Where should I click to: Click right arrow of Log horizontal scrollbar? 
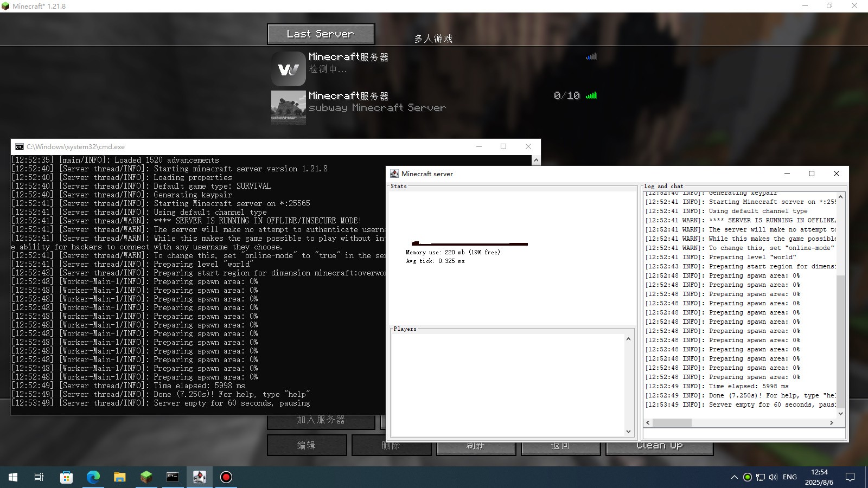click(x=831, y=422)
